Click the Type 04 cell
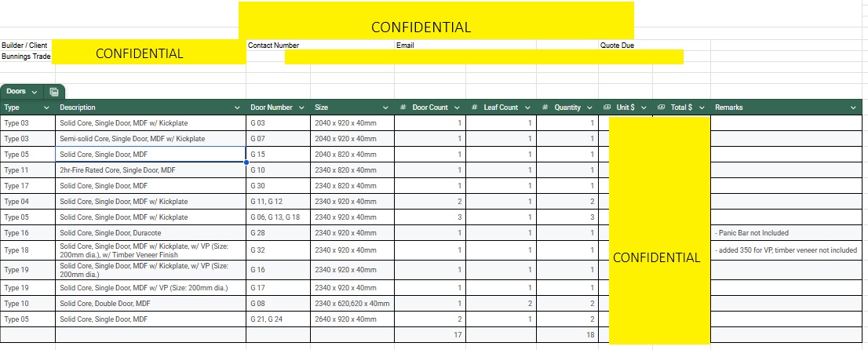The width and height of the screenshot is (868, 350). pos(27,202)
